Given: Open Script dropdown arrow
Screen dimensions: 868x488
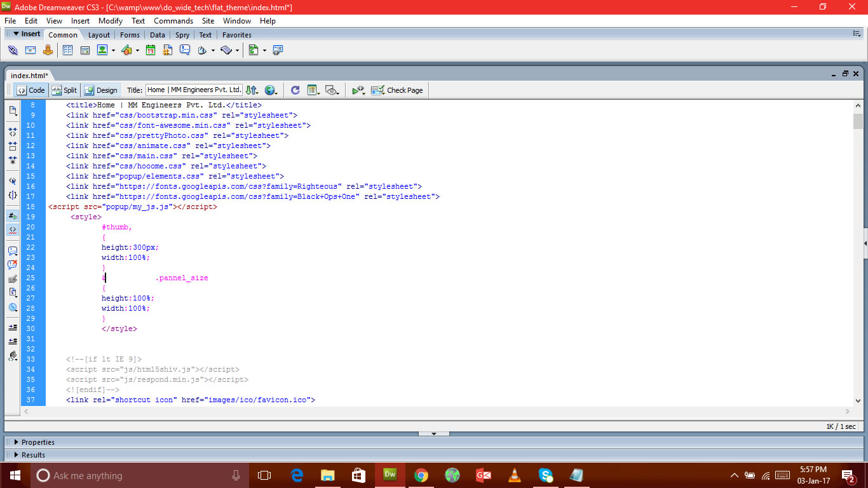Looking at the screenshot, I should [238, 51].
